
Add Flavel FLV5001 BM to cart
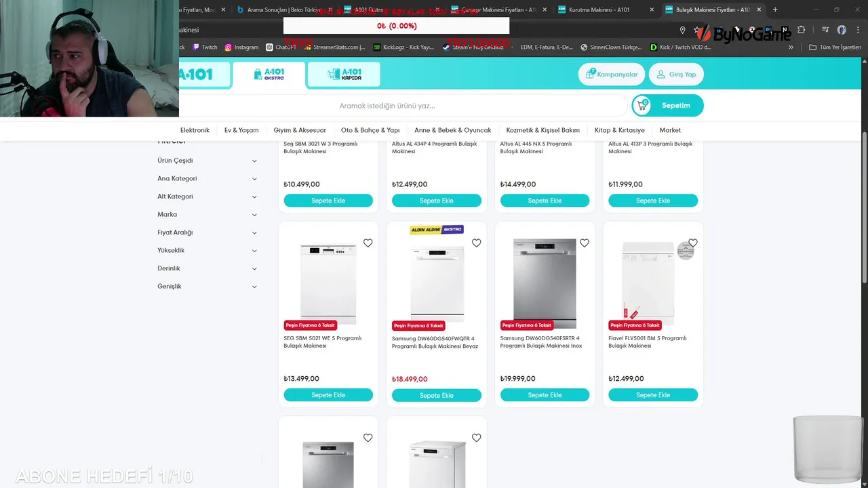(x=653, y=395)
